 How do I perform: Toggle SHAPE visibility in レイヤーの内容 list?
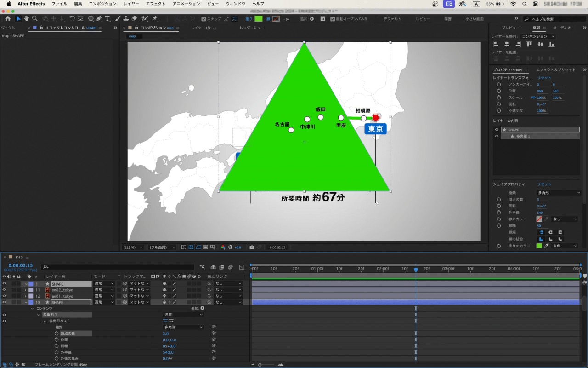click(x=497, y=130)
